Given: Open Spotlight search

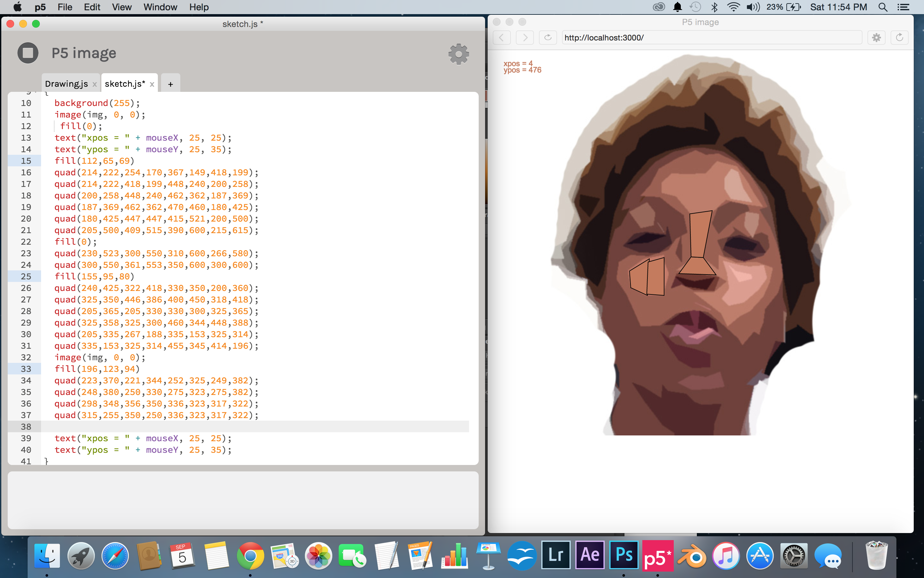Looking at the screenshot, I should coord(883,7).
